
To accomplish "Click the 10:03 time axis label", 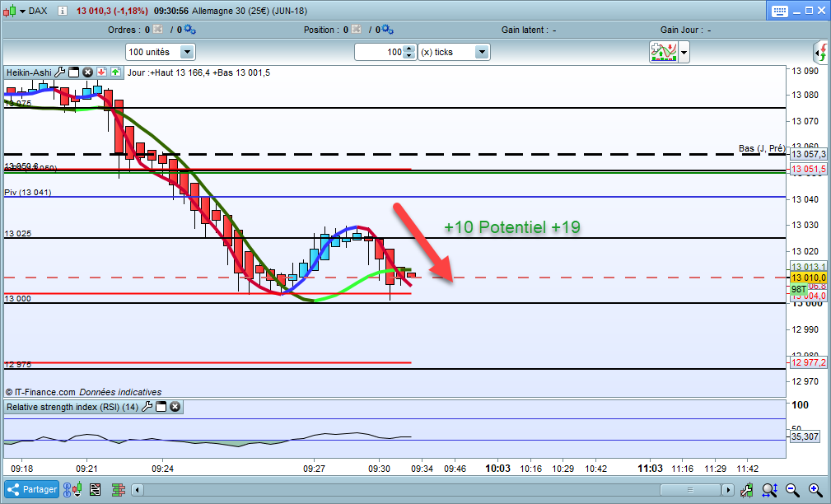I will 497,469.
